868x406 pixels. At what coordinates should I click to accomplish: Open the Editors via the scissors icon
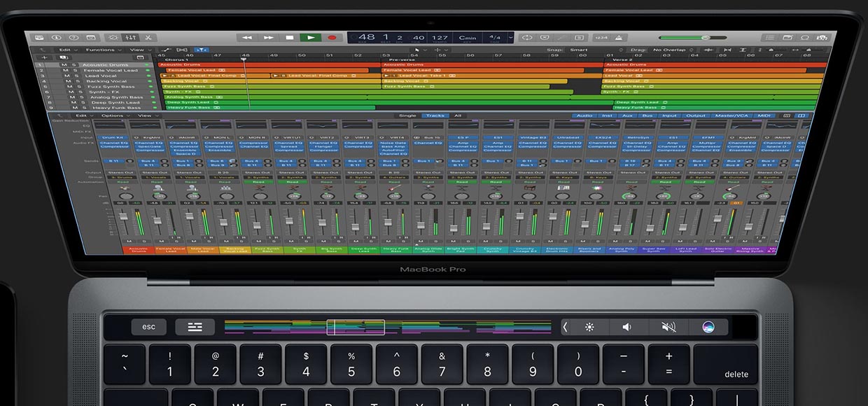(x=148, y=38)
